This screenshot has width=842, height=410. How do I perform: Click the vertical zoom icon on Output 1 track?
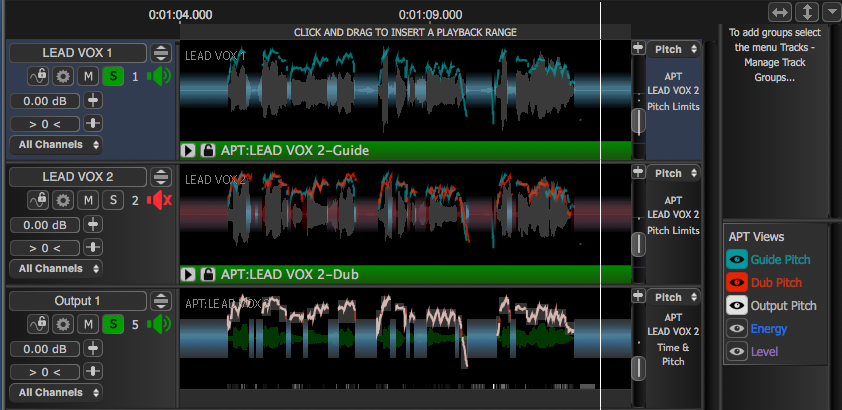(638, 296)
